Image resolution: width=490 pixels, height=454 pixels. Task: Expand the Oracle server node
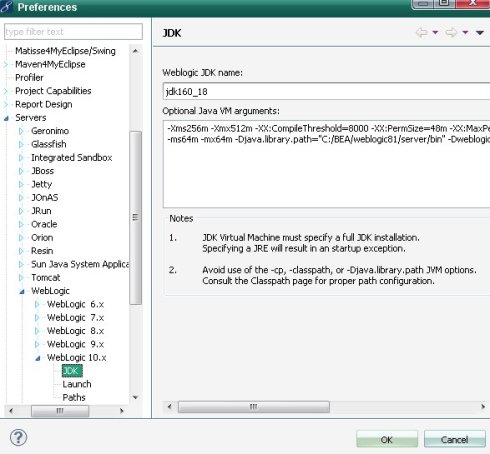pyautogui.click(x=21, y=224)
